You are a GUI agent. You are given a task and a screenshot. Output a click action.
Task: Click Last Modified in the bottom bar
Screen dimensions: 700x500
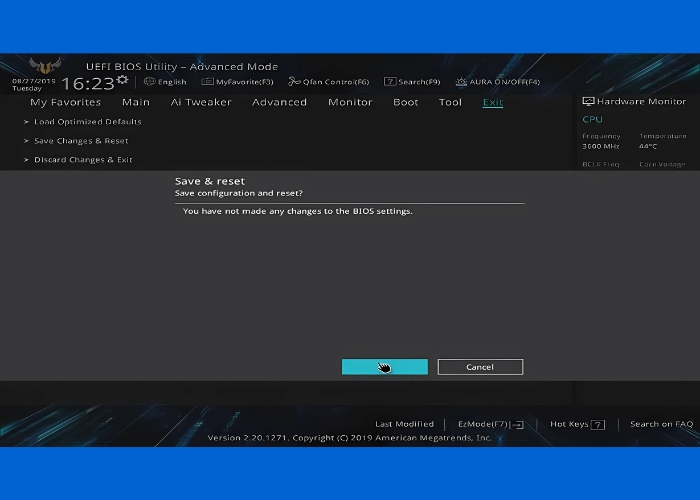point(404,424)
